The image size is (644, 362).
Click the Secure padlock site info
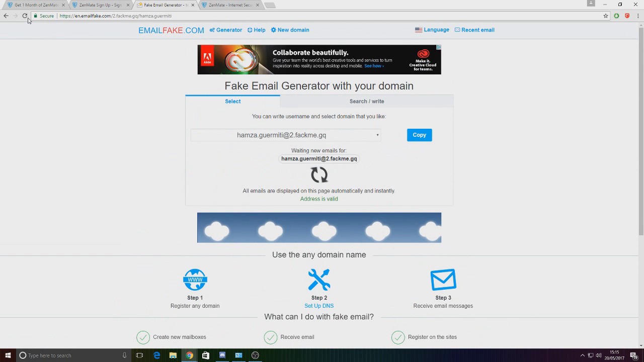[43, 16]
